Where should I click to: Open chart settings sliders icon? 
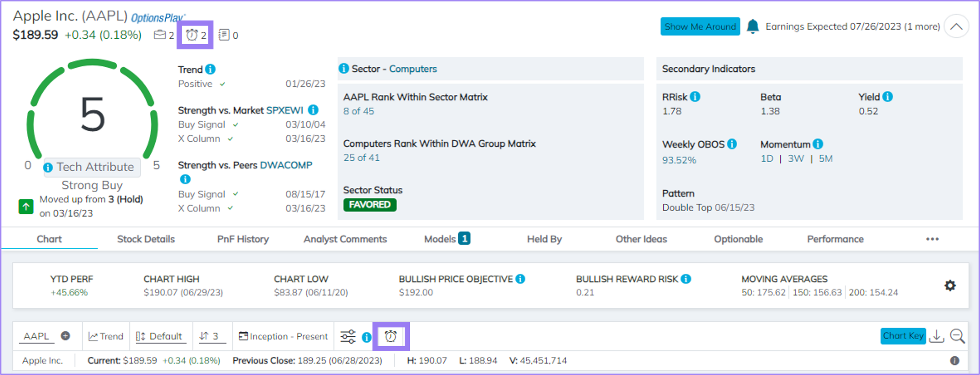(348, 336)
